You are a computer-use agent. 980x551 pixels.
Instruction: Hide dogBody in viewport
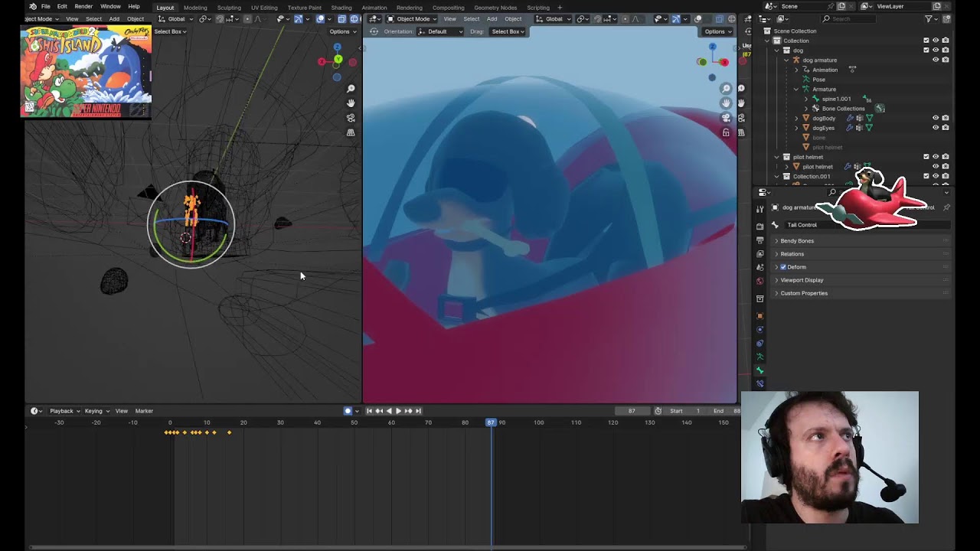936,118
